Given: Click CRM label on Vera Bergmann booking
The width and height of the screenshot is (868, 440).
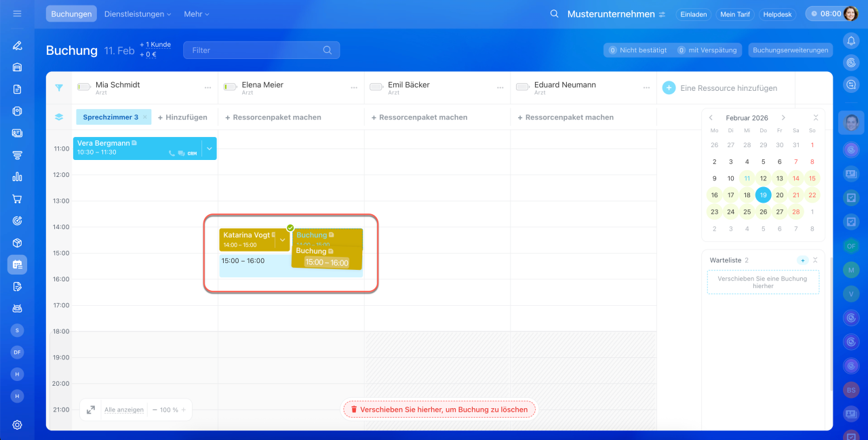Looking at the screenshot, I should coord(192,154).
